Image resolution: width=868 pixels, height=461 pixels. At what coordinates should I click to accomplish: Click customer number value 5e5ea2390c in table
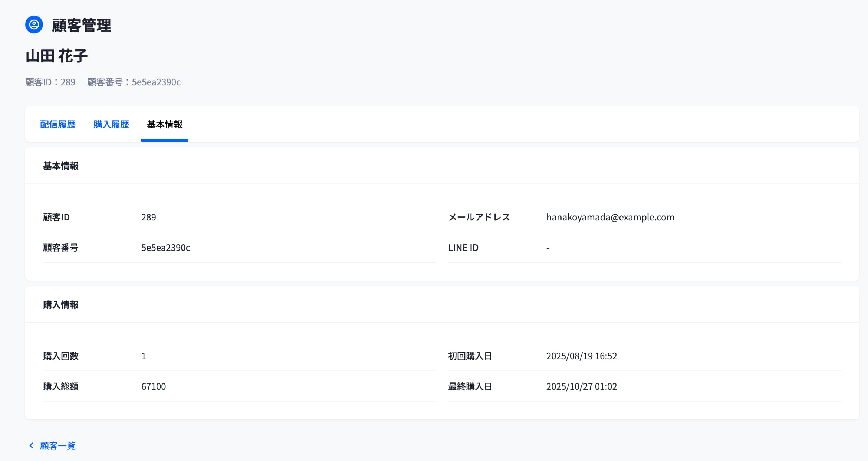click(165, 248)
